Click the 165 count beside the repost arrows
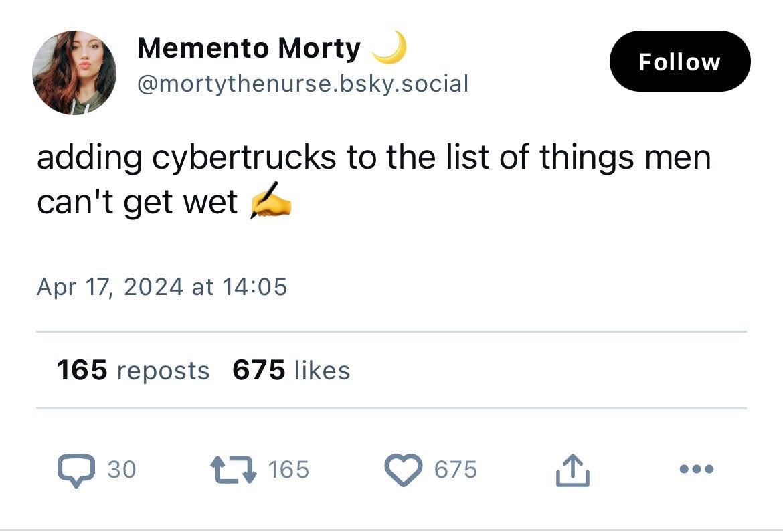This screenshot has width=783, height=532. click(x=288, y=470)
